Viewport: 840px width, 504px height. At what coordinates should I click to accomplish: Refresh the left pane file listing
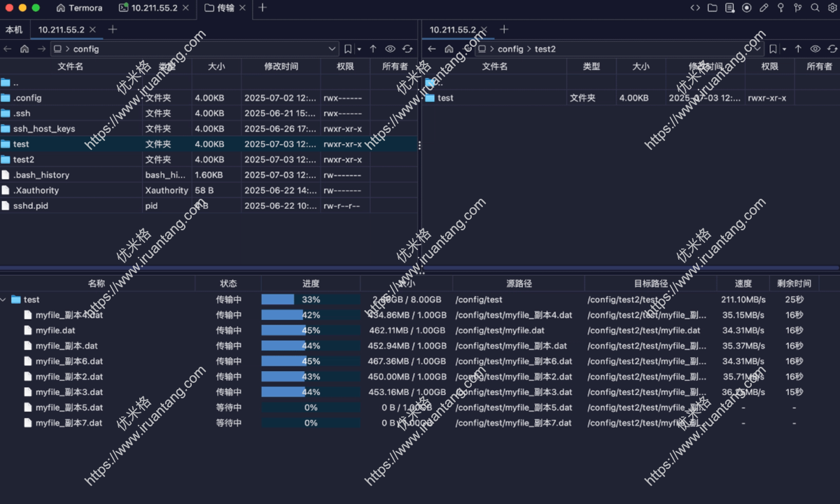(407, 49)
